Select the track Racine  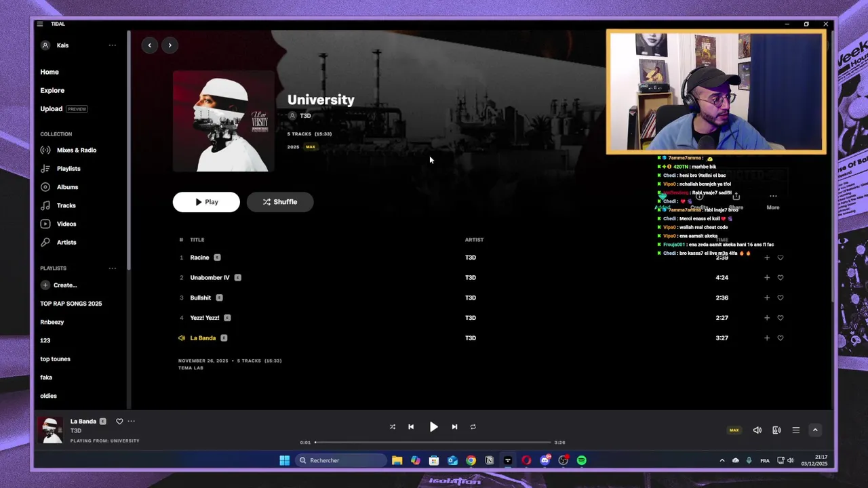pyautogui.click(x=199, y=258)
